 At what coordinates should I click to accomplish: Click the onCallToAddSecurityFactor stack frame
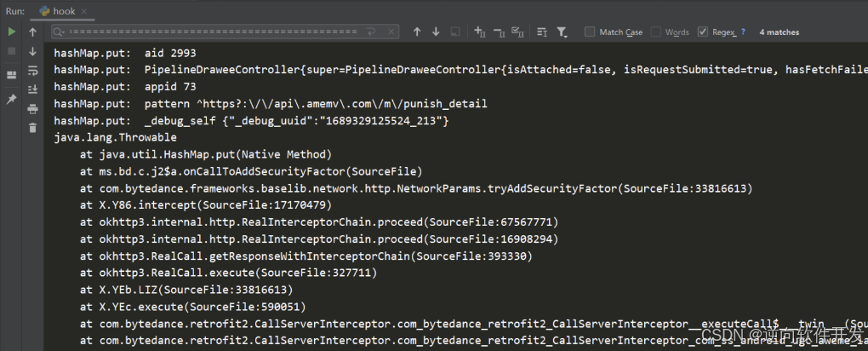click(251, 170)
